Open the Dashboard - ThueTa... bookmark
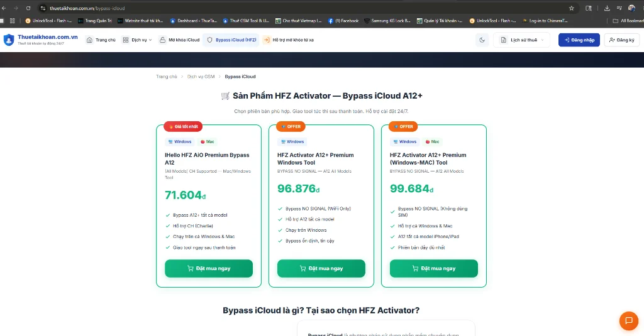The image size is (644, 336). [194, 21]
